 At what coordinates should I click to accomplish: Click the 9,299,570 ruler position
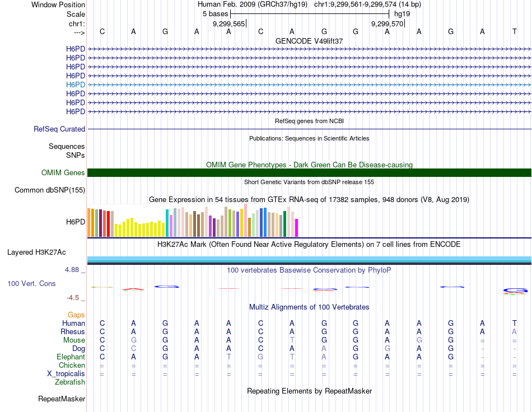[387, 24]
